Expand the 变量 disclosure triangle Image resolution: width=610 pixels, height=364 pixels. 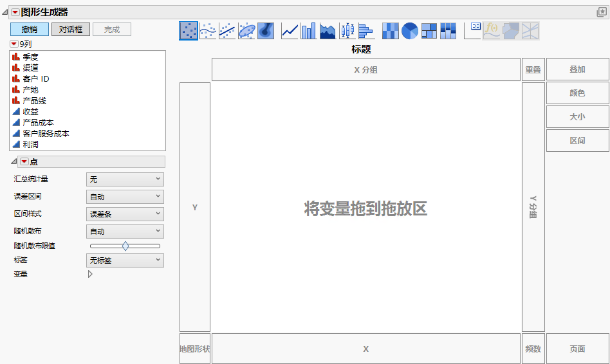tap(90, 274)
